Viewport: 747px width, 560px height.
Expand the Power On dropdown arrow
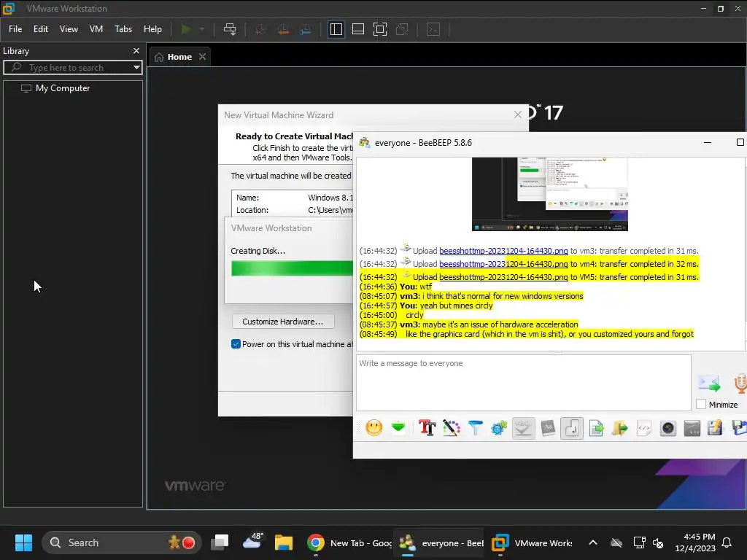point(202,29)
